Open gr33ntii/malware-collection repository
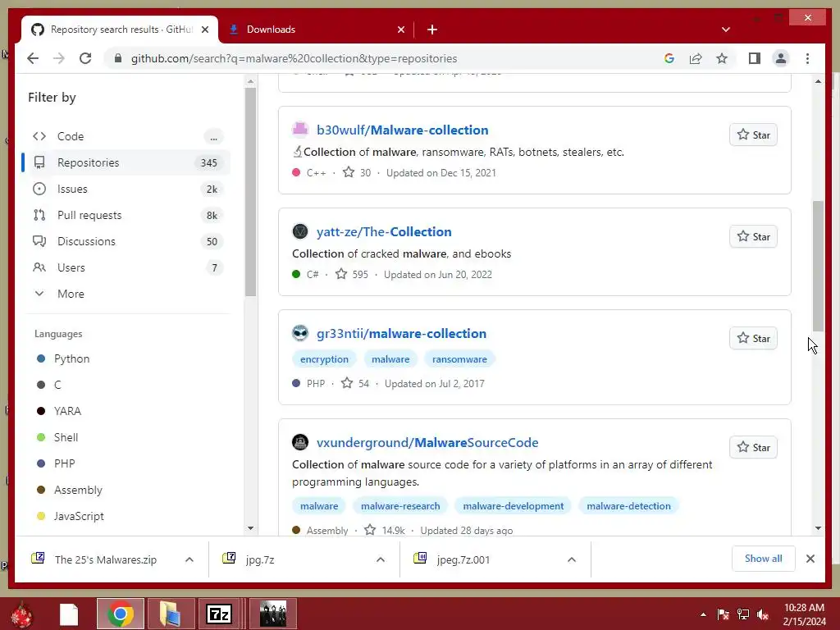Viewport: 840px width, 630px height. tap(401, 333)
